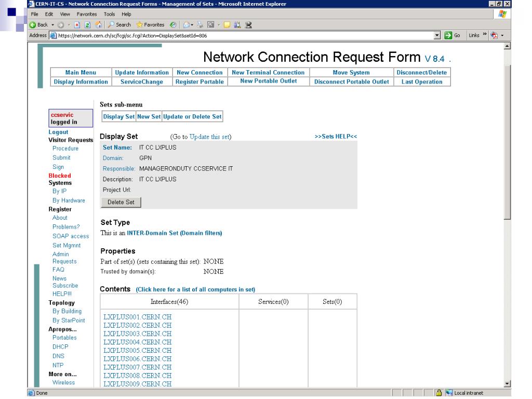This screenshot has width=532, height=399.
Task: Follow the Update this set link
Action: point(209,137)
